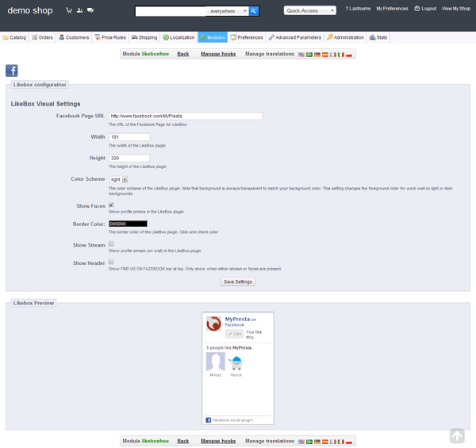Click the black Border Color field
Viewport: 476px width, 448px height.
tap(128, 224)
